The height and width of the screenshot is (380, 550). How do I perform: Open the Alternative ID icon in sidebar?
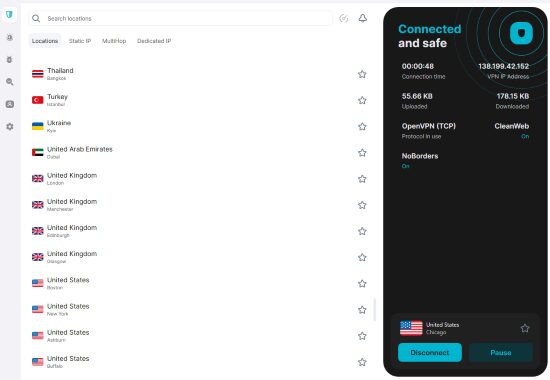10,104
